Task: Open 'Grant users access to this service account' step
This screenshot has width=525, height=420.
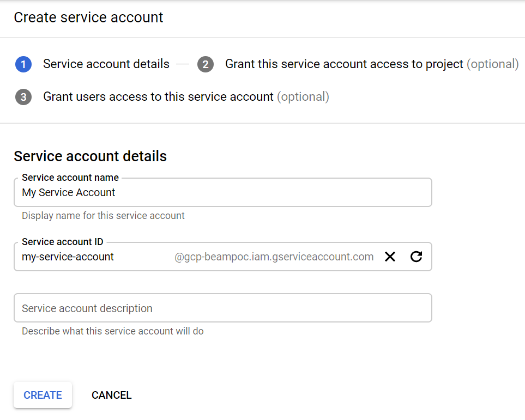Action: [158, 97]
